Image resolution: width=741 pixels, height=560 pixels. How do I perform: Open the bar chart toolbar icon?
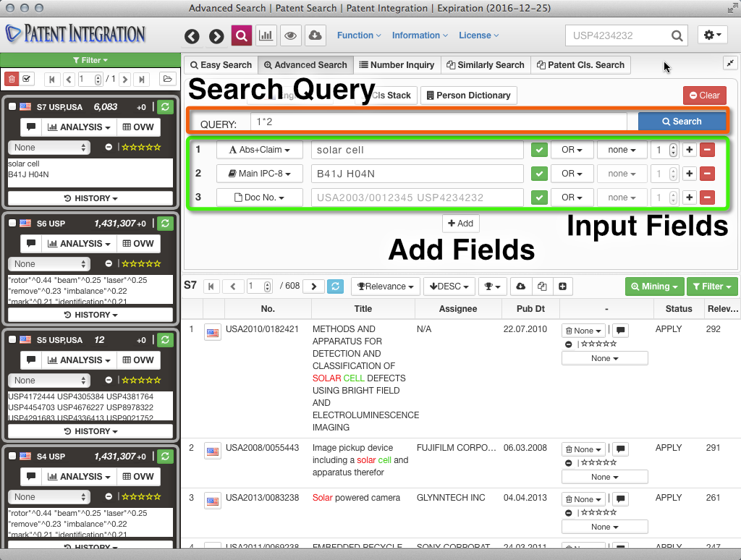[x=266, y=35]
